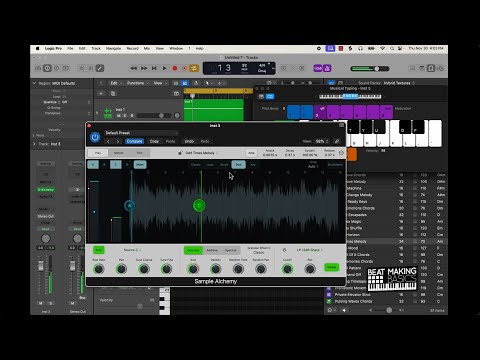Viewport: 480px width, 360px height.
Task: Select the Granular synthesis mode tab
Action: tap(193, 250)
